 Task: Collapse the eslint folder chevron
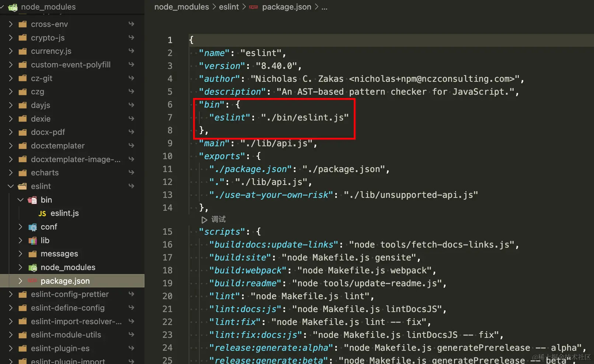point(11,186)
